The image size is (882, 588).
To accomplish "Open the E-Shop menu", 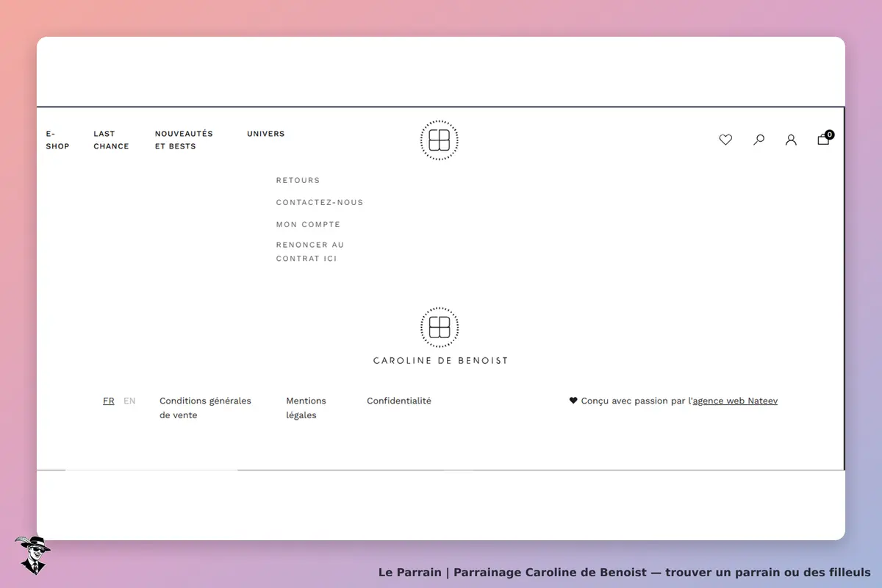I will tap(57, 140).
